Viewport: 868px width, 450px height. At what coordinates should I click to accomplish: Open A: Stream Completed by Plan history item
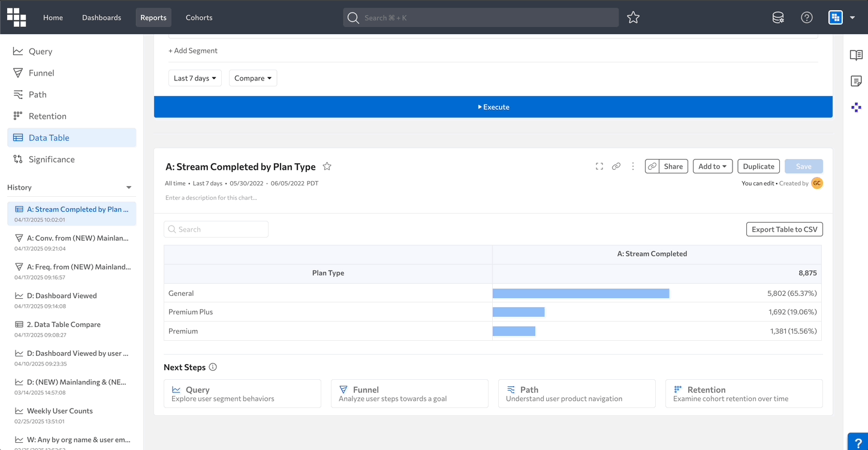(71, 214)
